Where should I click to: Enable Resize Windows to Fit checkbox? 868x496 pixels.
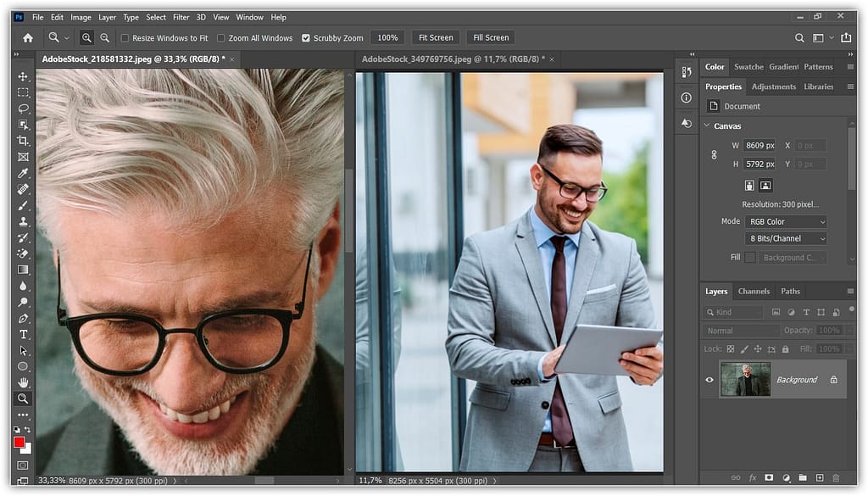coord(125,38)
